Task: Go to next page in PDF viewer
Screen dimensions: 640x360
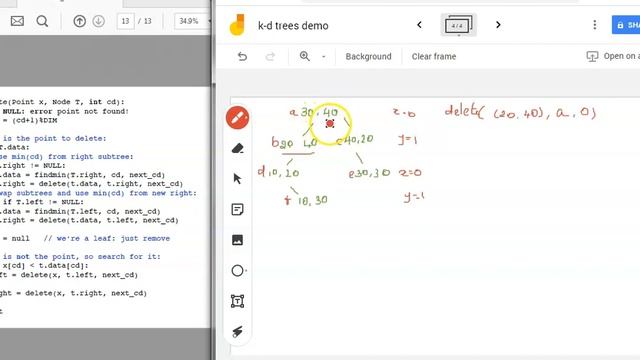Action: click(98, 21)
